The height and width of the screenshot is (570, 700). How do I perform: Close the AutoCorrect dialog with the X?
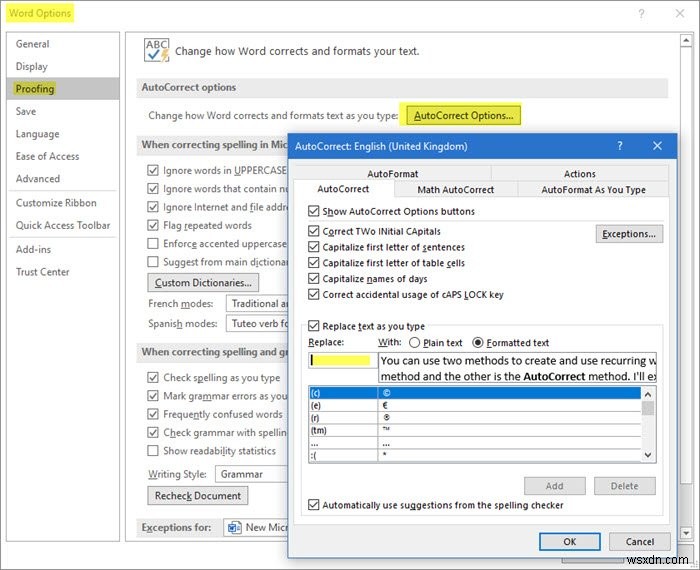(x=657, y=146)
